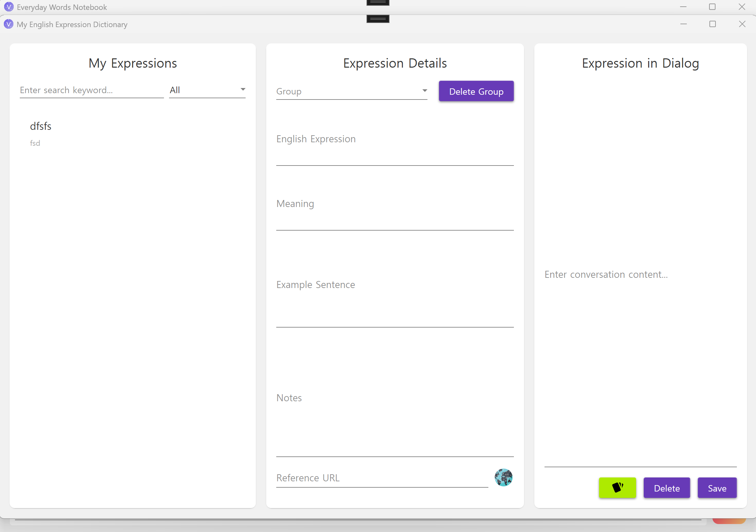Select the dfsfs expression entry
This screenshot has height=532, width=756.
(41, 126)
